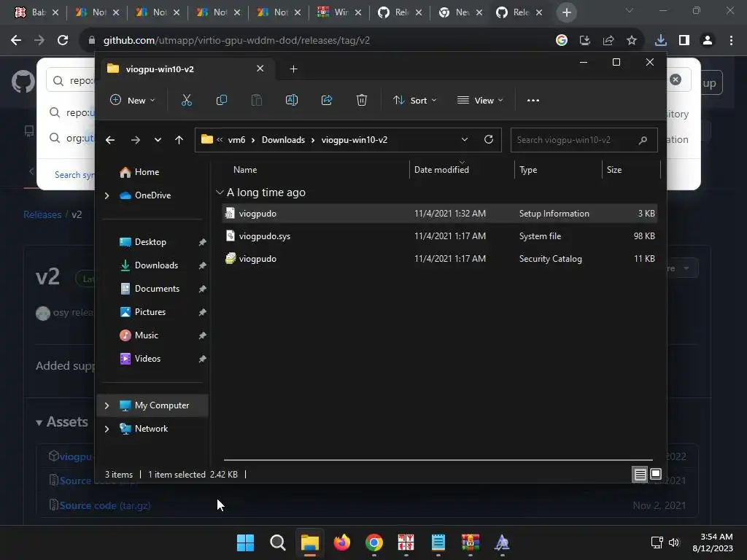The width and height of the screenshot is (747, 560).
Task: Click Chrome address bar URL
Action: coord(237,41)
